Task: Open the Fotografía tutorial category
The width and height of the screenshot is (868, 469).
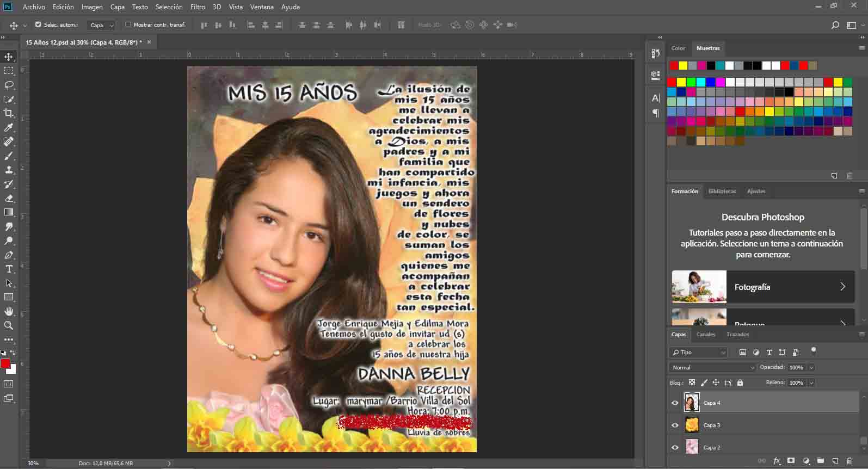Action: coord(763,287)
